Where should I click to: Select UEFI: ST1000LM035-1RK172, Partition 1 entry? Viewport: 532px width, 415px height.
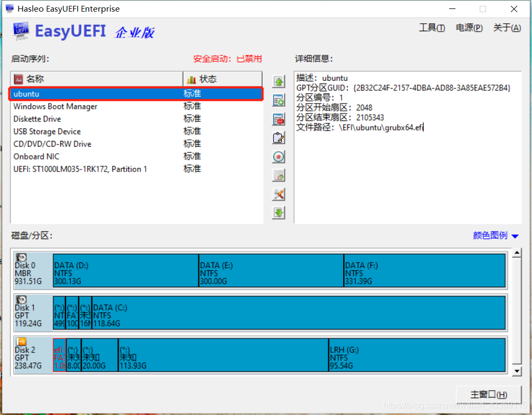pyautogui.click(x=136, y=169)
